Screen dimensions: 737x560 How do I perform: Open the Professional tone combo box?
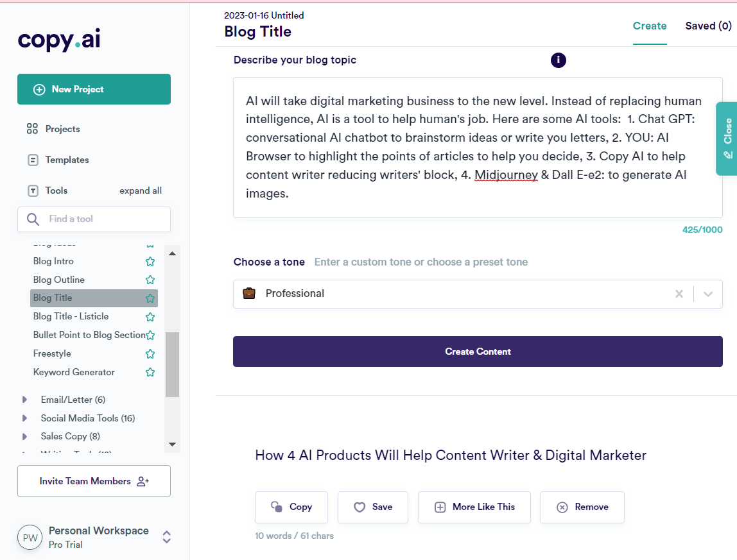[478, 294]
